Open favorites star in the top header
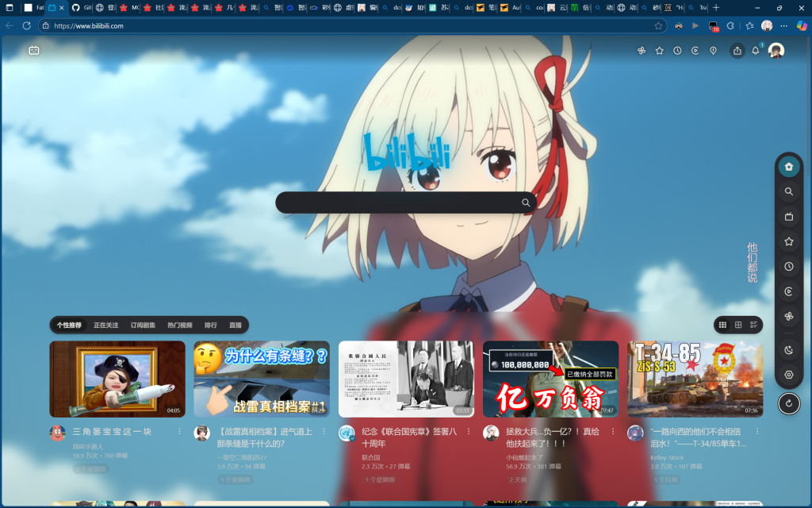The image size is (812, 508). (x=659, y=51)
